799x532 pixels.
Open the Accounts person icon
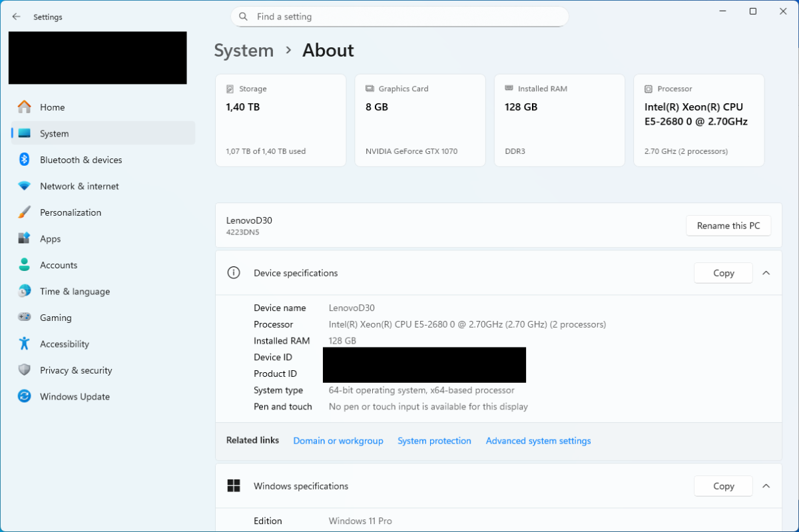(x=25, y=265)
